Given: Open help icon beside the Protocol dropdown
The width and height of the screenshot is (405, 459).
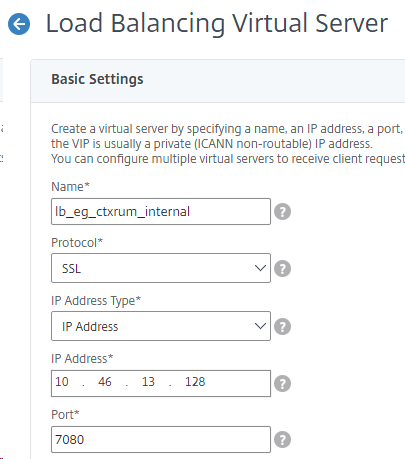Looking at the screenshot, I should pos(282,269).
